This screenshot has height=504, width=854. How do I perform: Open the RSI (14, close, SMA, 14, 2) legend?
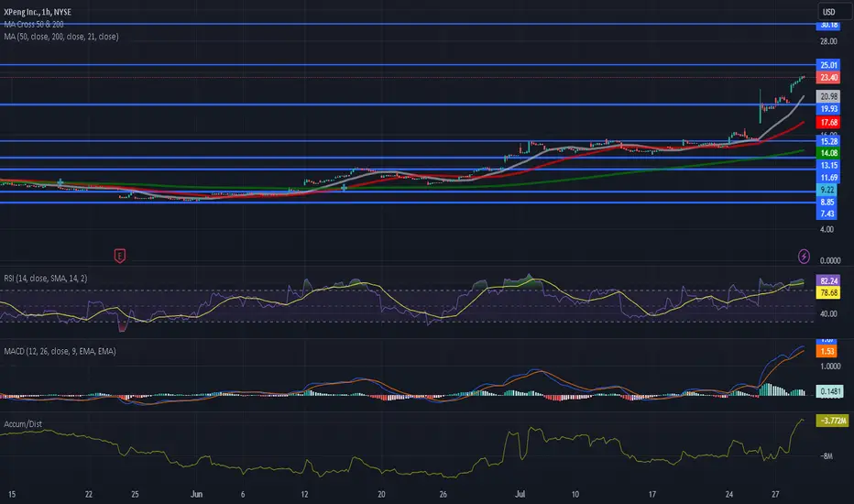pos(45,279)
